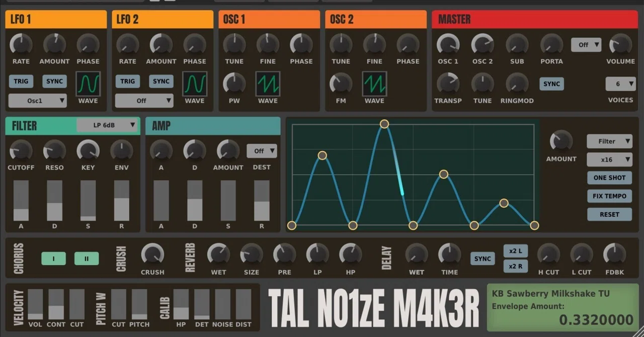Open the VOICES count dropdown showing 6
Screen dimensions: 644x337
click(621, 84)
